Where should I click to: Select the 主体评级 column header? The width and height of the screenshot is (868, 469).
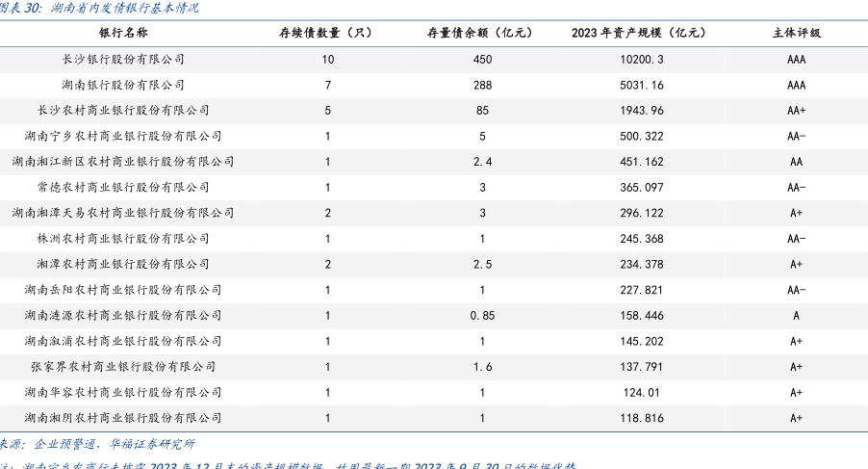click(x=796, y=33)
